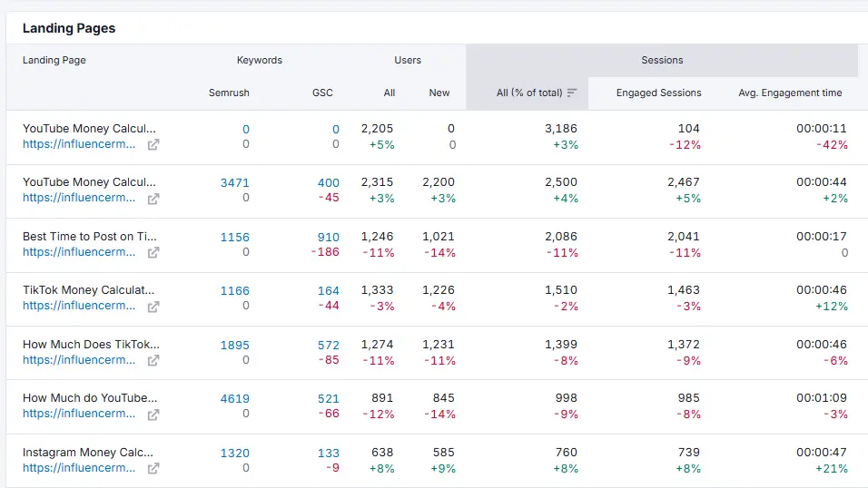Click the New users column header
Image resolution: width=868 pixels, height=488 pixels.
pyautogui.click(x=439, y=93)
